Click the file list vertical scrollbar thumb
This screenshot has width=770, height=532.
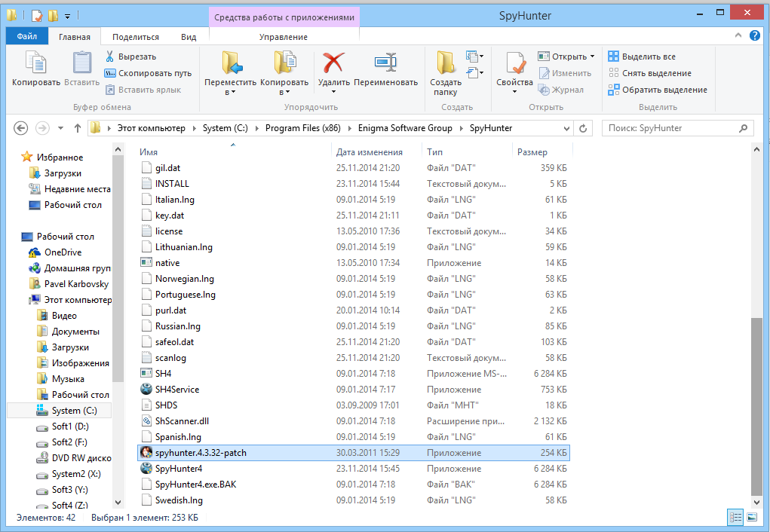point(756,407)
